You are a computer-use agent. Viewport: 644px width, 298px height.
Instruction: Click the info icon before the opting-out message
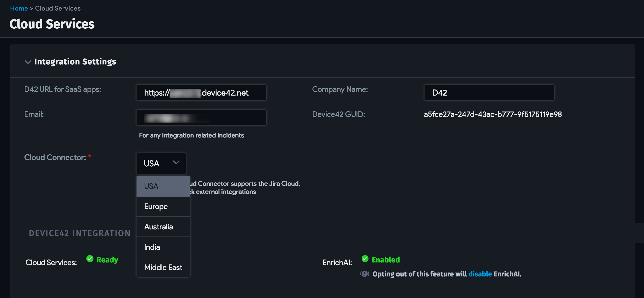coord(365,274)
